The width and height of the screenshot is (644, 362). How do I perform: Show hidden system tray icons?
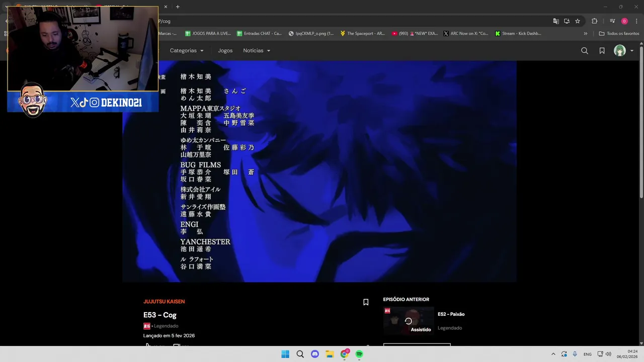(553, 354)
